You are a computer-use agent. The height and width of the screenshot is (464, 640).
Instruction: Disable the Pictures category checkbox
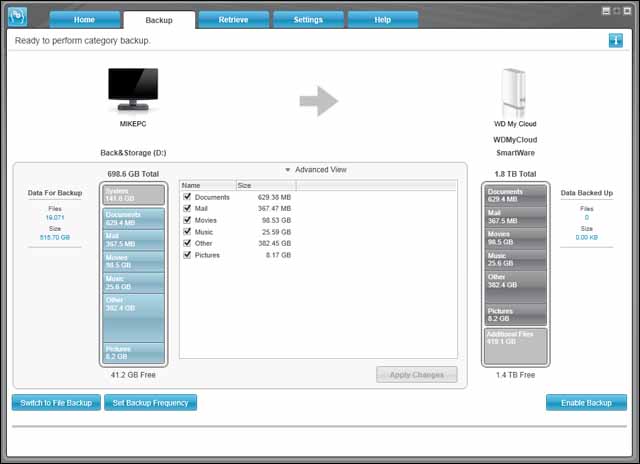tap(187, 255)
